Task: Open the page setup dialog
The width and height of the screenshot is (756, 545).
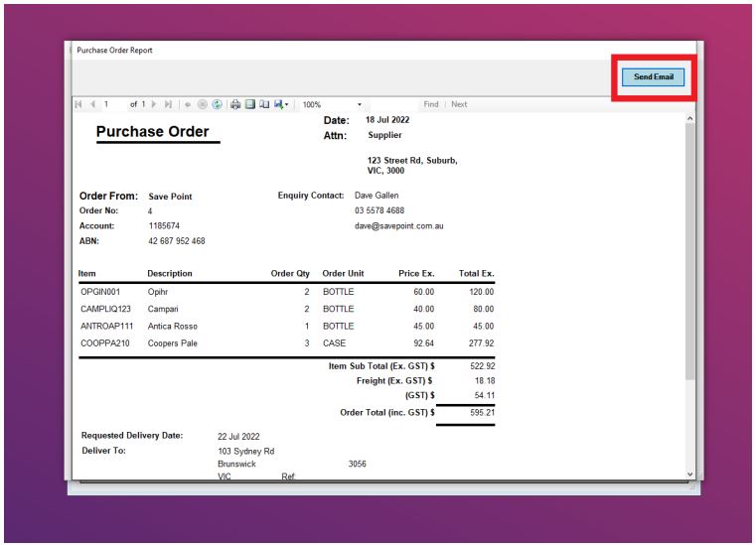Action: tap(263, 104)
